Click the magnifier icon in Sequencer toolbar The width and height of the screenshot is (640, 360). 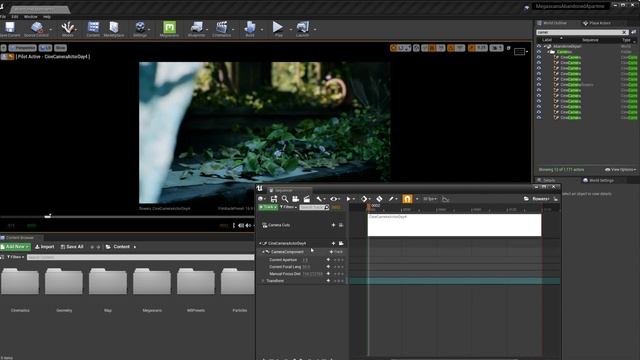tap(284, 199)
